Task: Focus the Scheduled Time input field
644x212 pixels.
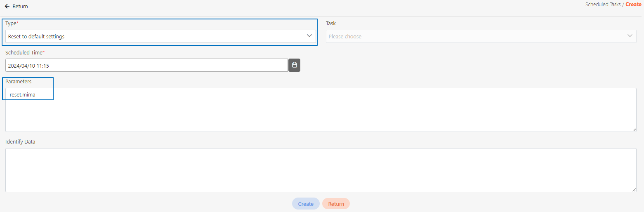Action: pyautogui.click(x=146, y=65)
